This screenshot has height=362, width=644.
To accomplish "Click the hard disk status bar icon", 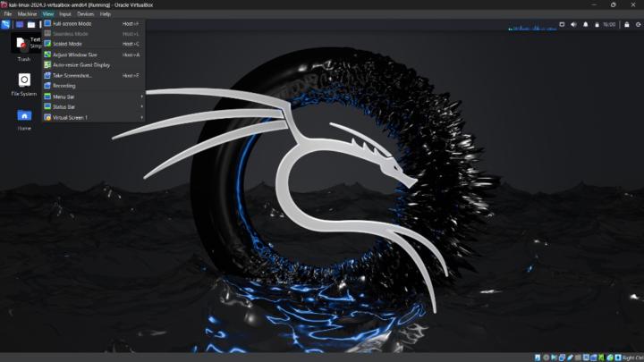I will [538, 358].
